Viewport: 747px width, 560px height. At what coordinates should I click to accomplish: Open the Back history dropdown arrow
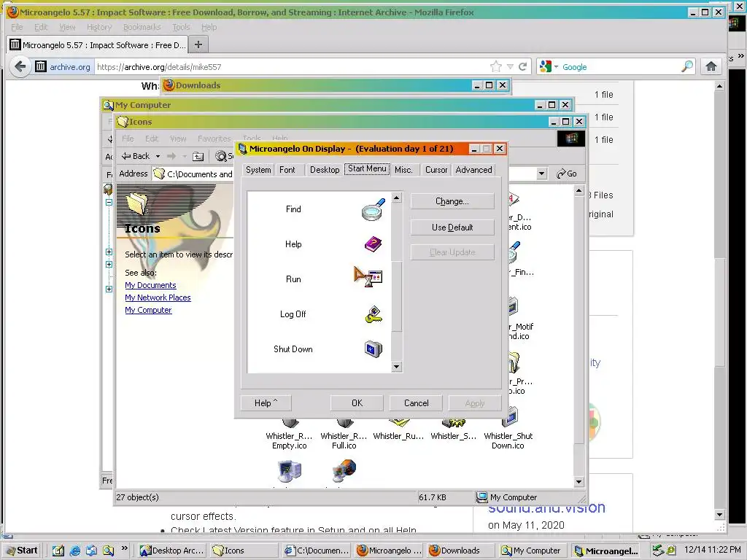pyautogui.click(x=158, y=156)
